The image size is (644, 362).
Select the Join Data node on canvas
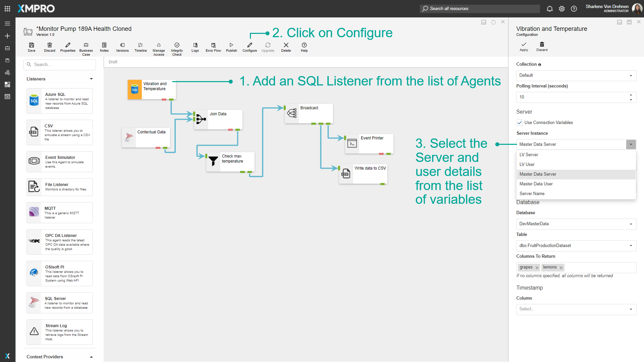coord(218,120)
